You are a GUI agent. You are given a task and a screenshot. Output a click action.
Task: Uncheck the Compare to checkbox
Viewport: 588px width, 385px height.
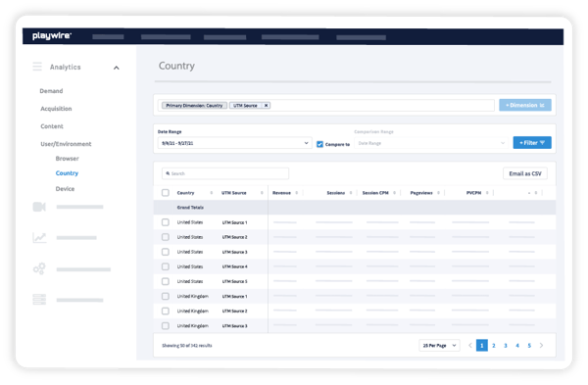319,144
